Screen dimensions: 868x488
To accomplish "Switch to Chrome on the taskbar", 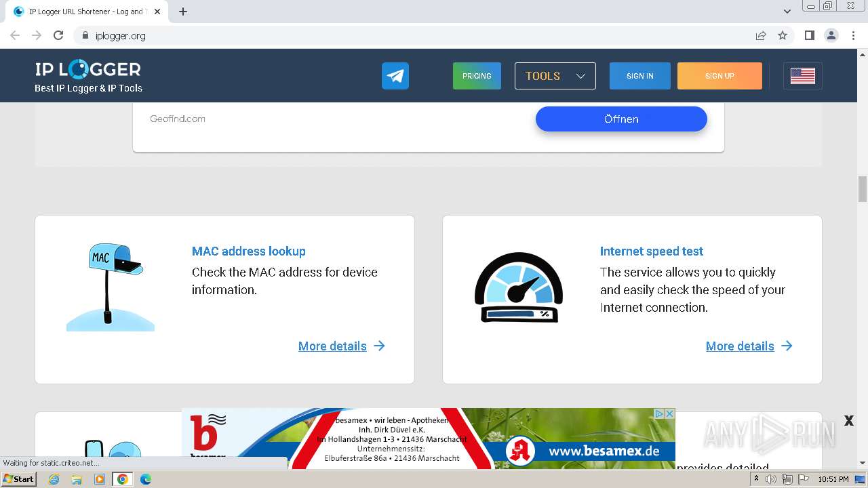I will pos(123,479).
